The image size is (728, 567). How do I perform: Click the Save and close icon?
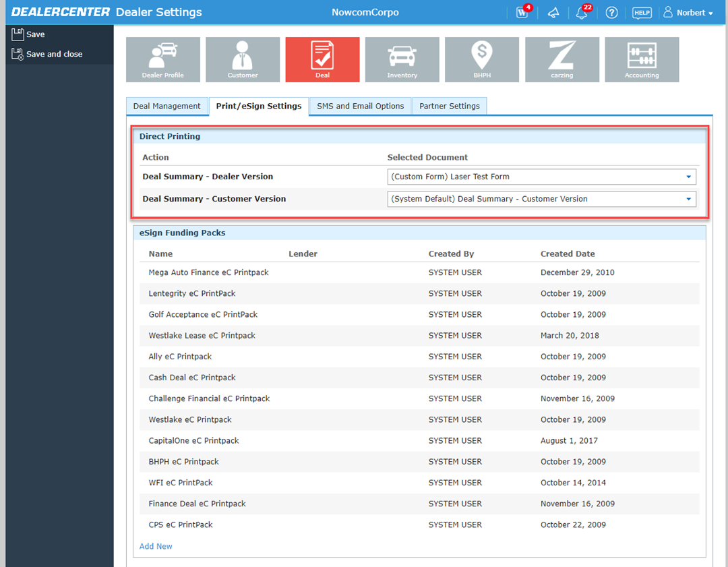coord(18,54)
